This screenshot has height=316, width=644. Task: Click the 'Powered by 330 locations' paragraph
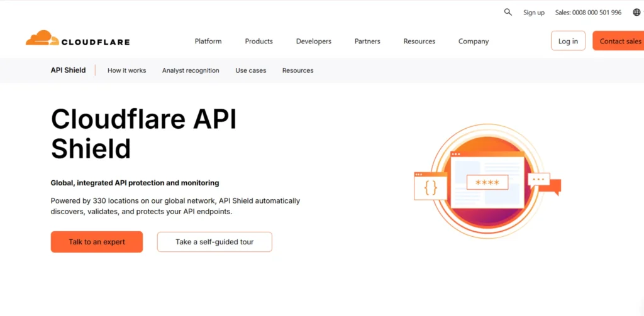[x=175, y=207]
